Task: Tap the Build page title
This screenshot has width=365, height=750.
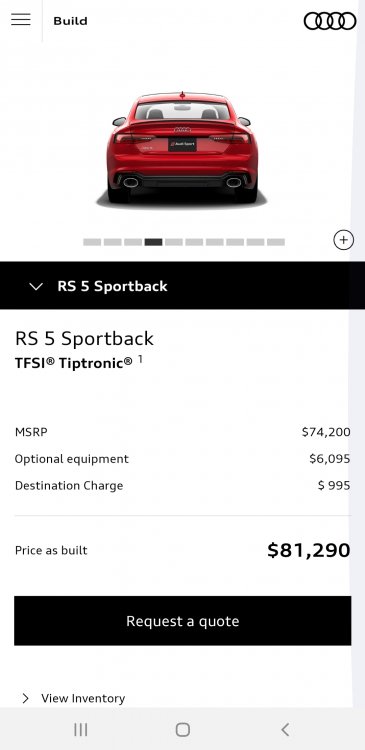Action: pos(70,21)
